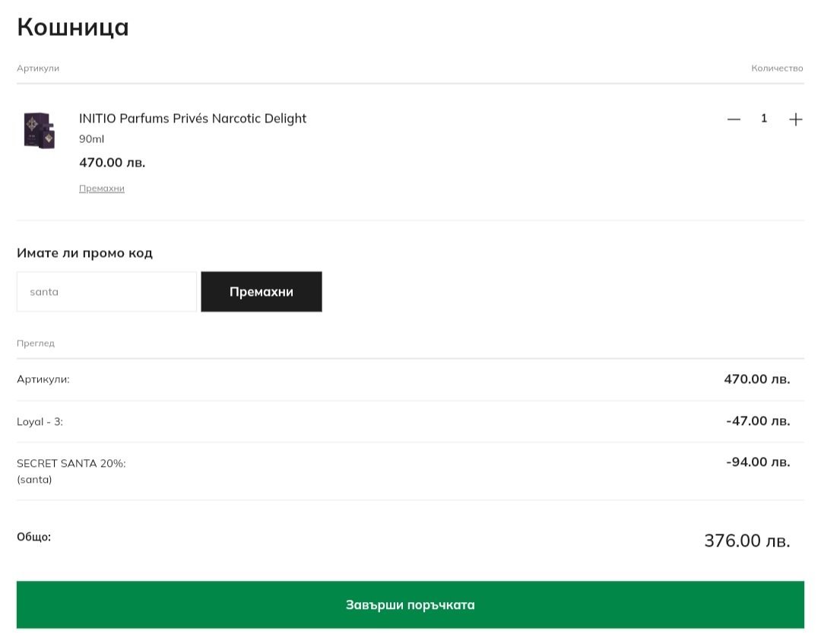Click the Кошница page heading
This screenshot has width=821, height=644.
click(73, 27)
